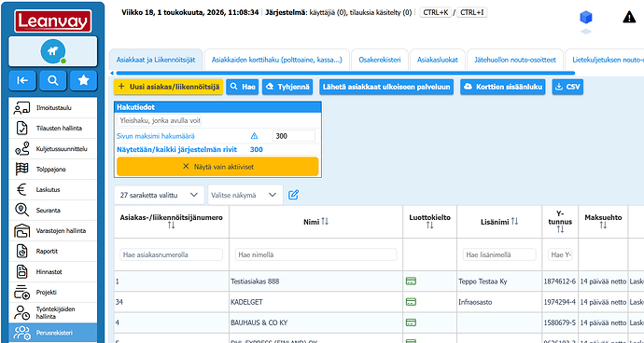Click Hae Y-tunnus filter field
644x343 pixels.
click(x=560, y=254)
